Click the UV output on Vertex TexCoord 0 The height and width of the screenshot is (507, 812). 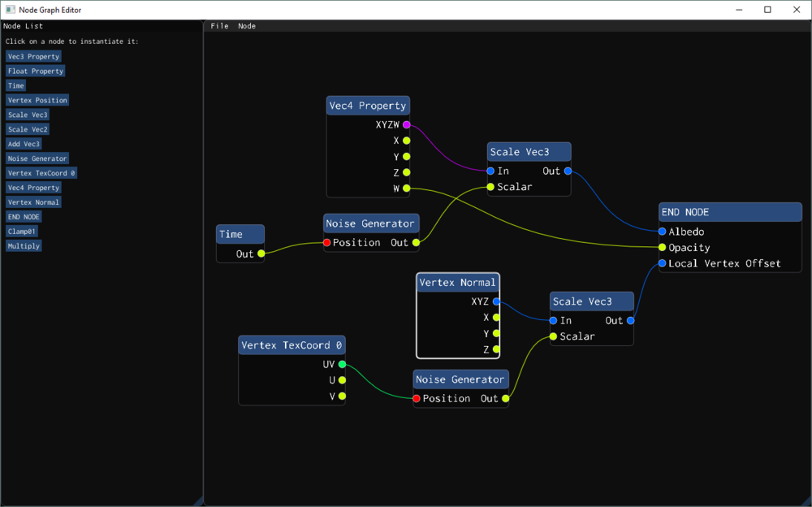click(x=340, y=364)
